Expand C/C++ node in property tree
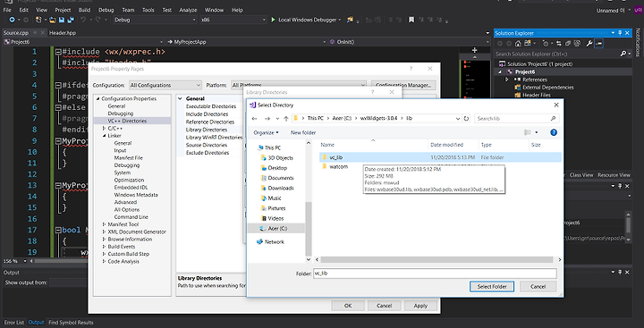Viewport: 644px width, 328px height. click(105, 129)
